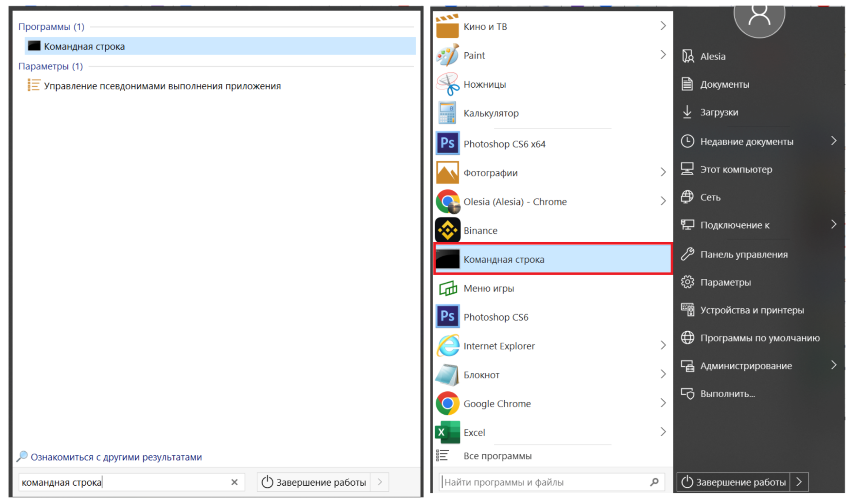Open the Calculator icon

tap(447, 113)
